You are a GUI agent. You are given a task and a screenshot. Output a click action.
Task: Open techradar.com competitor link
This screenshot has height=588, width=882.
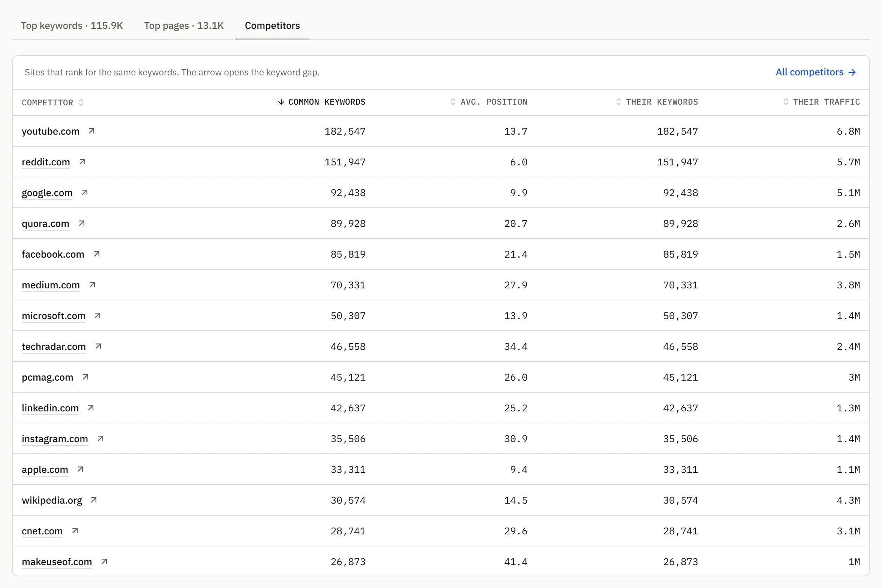[54, 346]
